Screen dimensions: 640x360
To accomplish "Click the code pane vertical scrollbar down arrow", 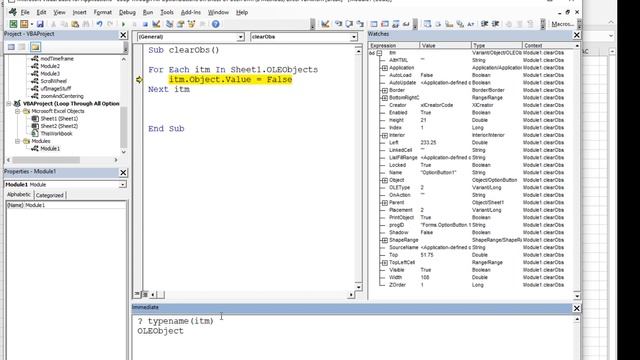I will (358, 287).
